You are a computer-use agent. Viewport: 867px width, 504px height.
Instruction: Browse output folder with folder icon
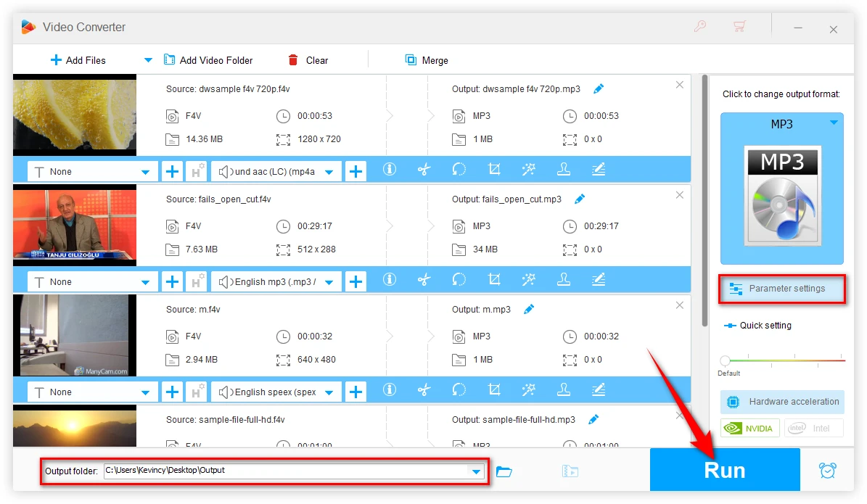point(504,471)
